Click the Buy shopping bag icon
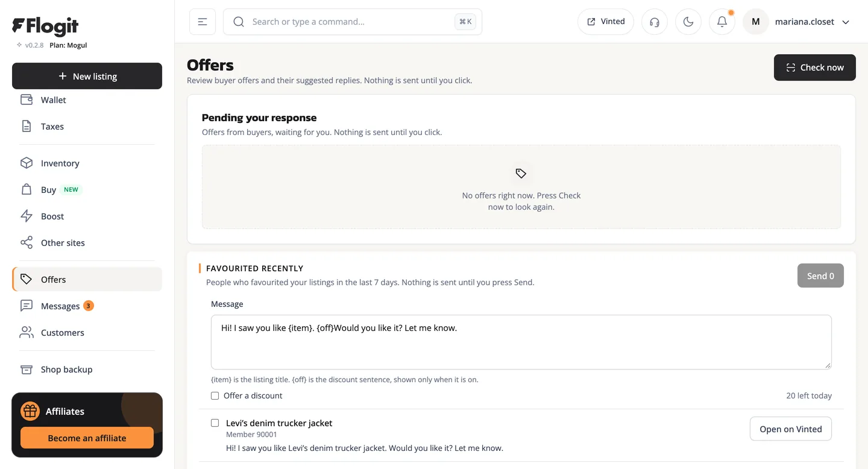Image resolution: width=868 pixels, height=469 pixels. coord(27,190)
